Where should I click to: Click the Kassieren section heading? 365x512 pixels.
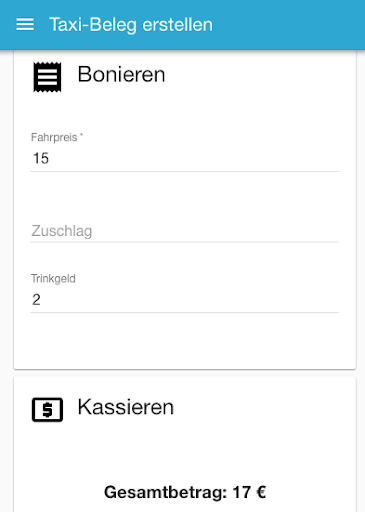click(126, 407)
